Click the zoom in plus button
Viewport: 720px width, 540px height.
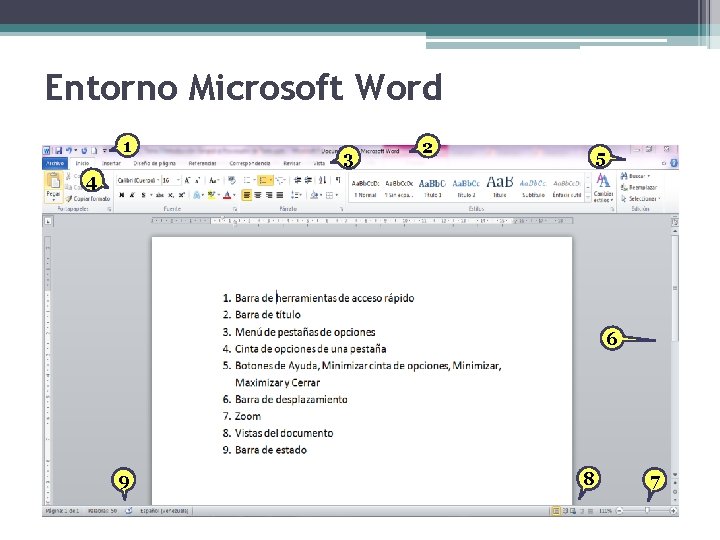coord(673,511)
